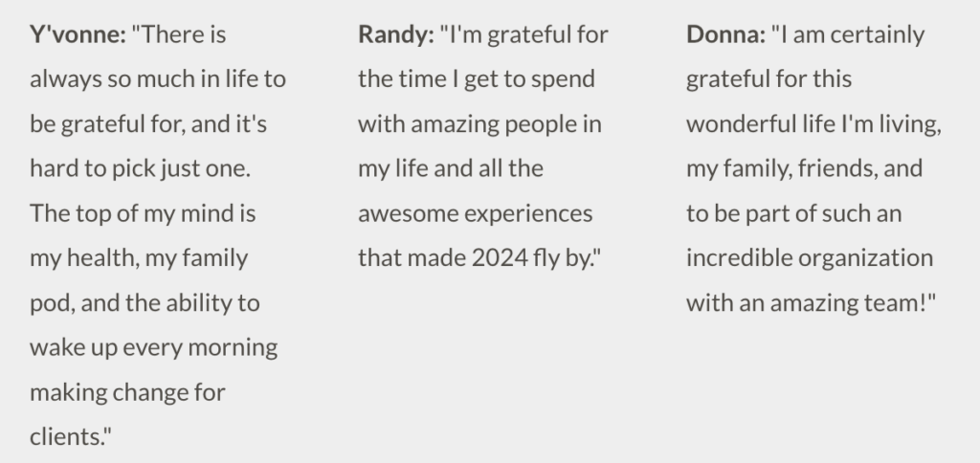This screenshot has height=463, width=980.
Task: Click the line 'awesome experiences'
Action: pyautogui.click(x=475, y=213)
